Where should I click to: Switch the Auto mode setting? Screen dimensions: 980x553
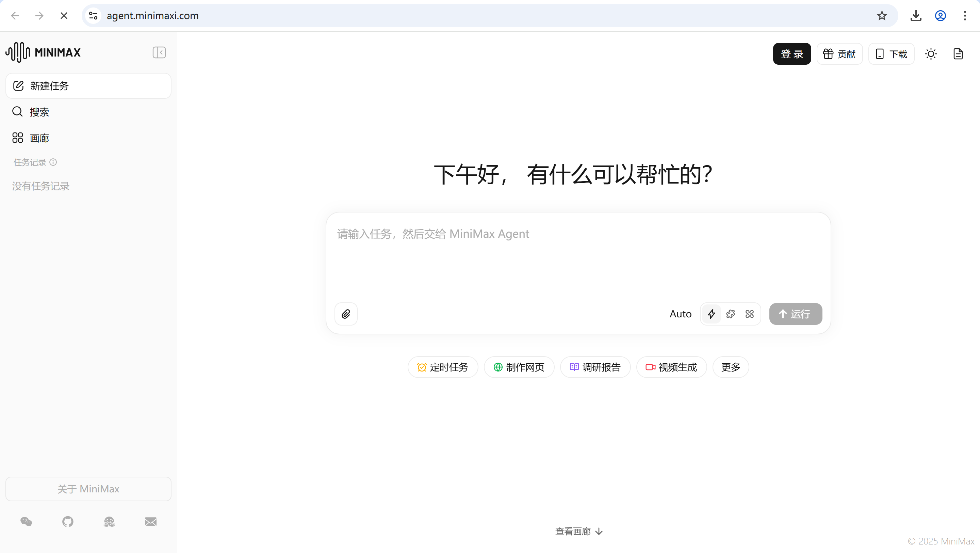[x=680, y=314]
